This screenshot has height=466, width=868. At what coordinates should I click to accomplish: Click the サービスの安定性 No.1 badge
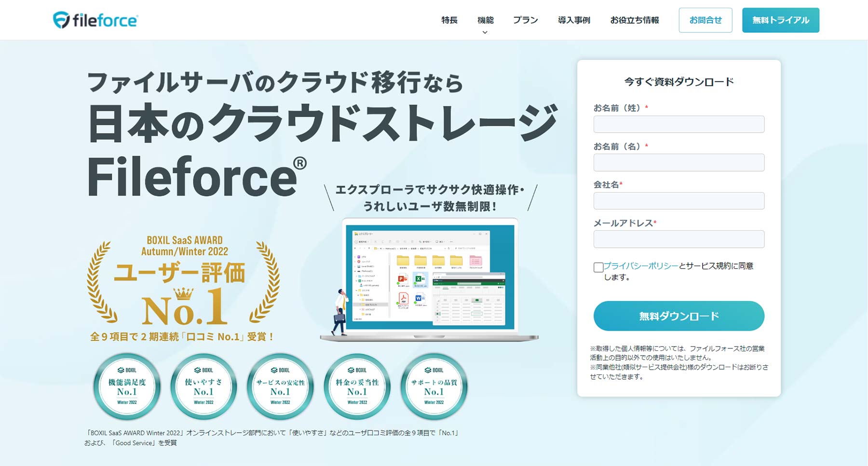[280, 387]
